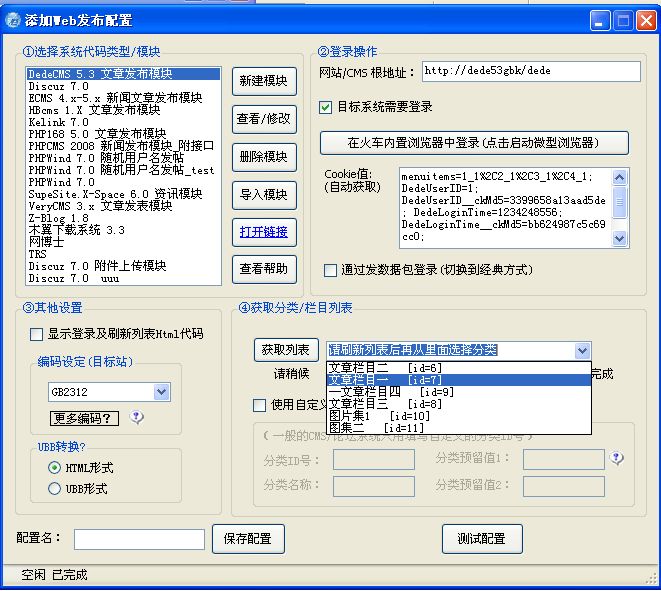Click the 配置名 text input field
The height and width of the screenshot is (591, 661).
[x=139, y=539]
